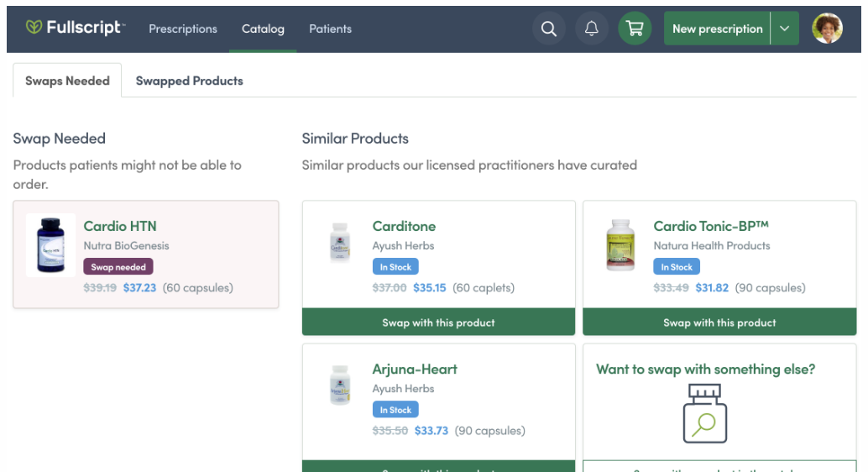
Task: Click the Arjuna-Heart bottle thumbnail
Action: tap(340, 385)
